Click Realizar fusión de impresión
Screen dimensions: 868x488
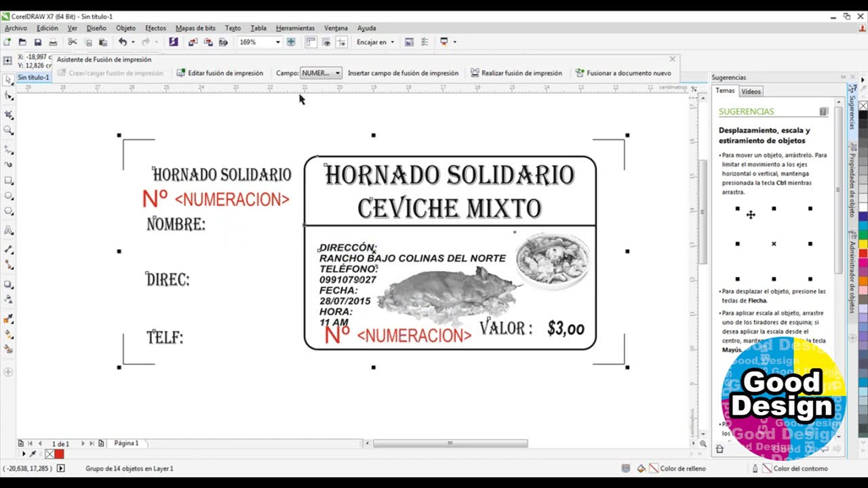click(x=516, y=73)
